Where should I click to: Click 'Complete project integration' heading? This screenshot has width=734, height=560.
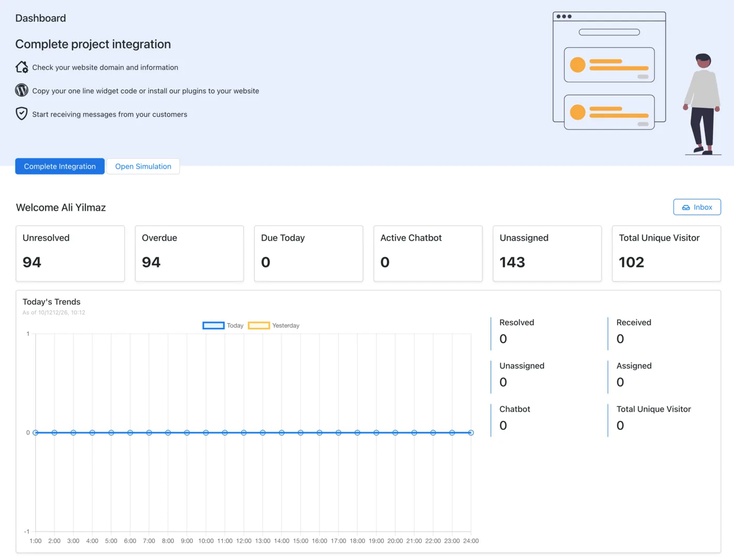93,44
